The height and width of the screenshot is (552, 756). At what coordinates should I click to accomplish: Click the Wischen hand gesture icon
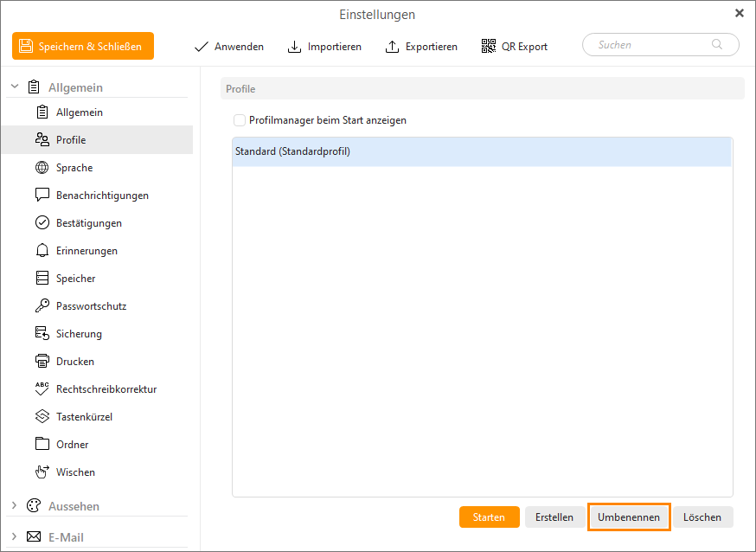tap(42, 472)
